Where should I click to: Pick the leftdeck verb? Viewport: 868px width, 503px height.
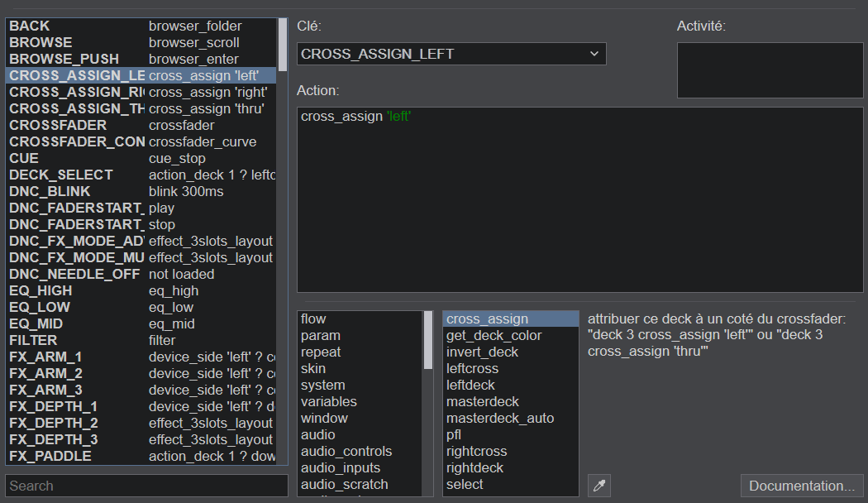point(510,386)
